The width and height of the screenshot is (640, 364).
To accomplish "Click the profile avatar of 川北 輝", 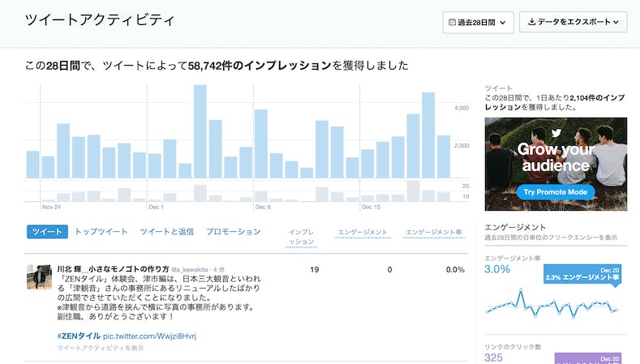I will pos(40,277).
